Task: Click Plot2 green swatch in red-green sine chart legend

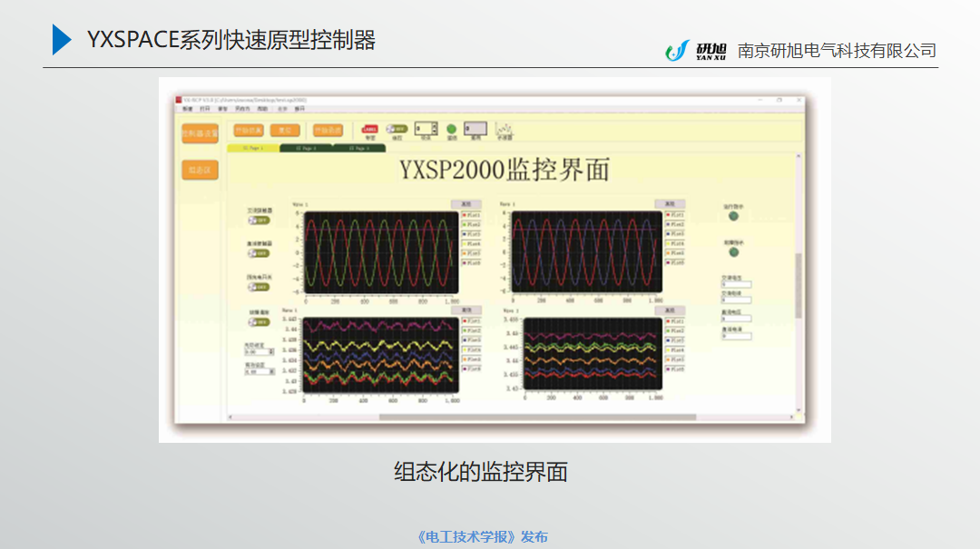Action: (x=465, y=224)
